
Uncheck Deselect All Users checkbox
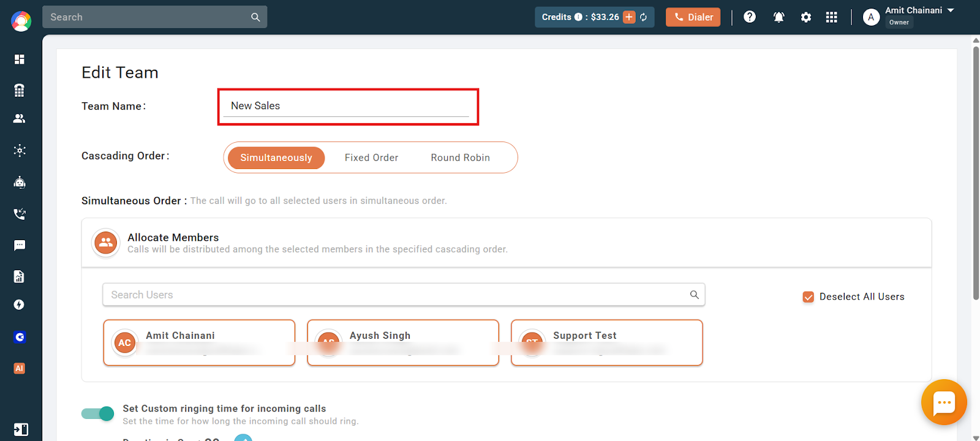point(809,297)
